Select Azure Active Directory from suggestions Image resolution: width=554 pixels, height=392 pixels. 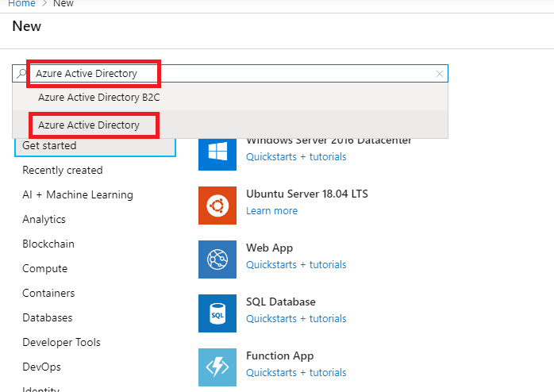pyautogui.click(x=89, y=125)
